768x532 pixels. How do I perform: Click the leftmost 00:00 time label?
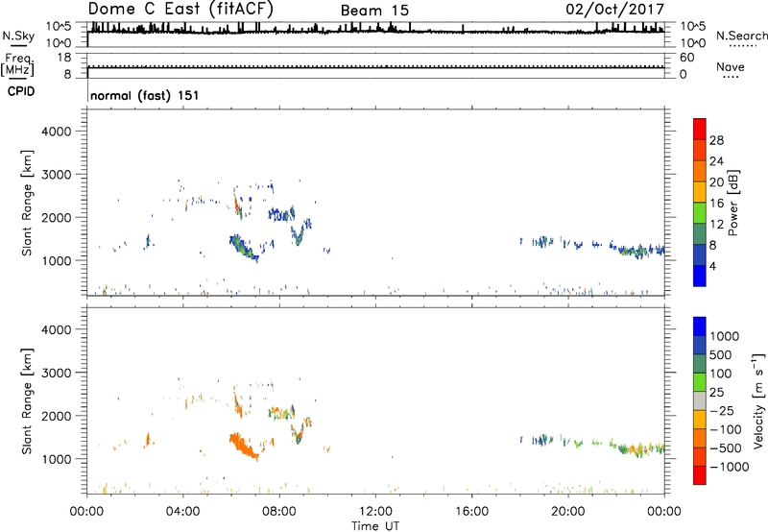click(x=86, y=512)
